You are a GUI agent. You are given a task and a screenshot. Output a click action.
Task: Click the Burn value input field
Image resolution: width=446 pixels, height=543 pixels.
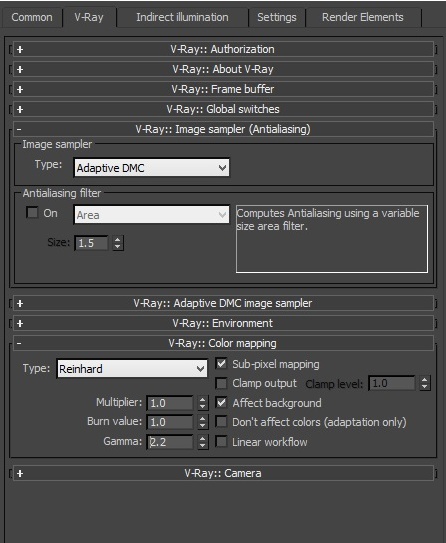click(x=170, y=422)
